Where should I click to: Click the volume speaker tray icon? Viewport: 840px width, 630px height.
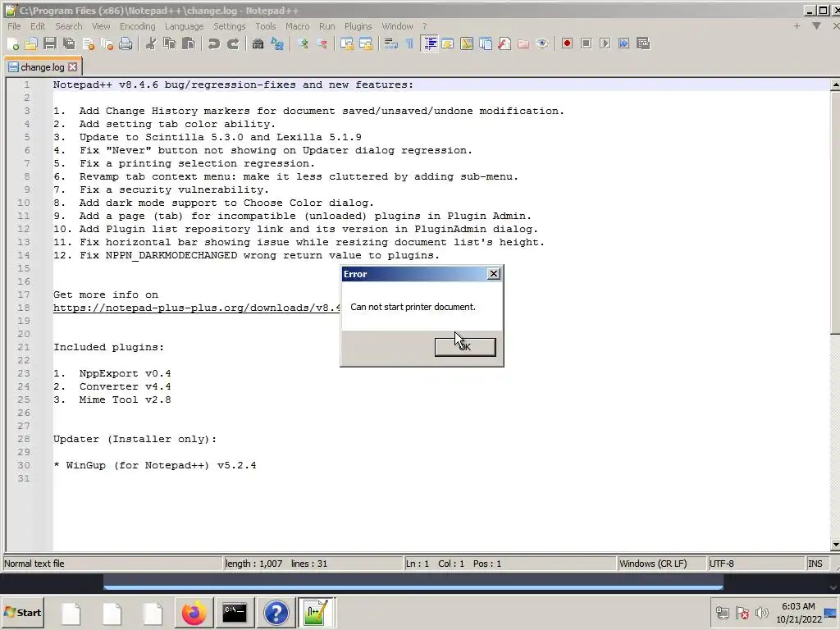[761, 613]
